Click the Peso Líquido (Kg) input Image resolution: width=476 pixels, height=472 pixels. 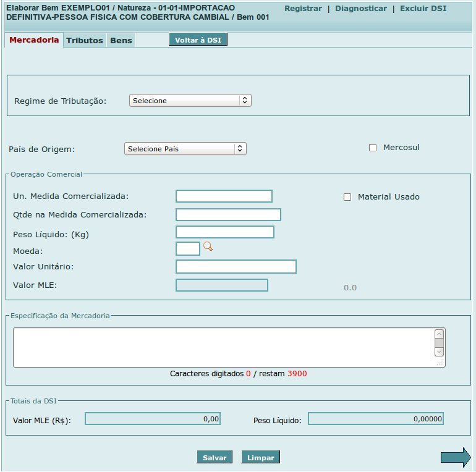pos(224,232)
